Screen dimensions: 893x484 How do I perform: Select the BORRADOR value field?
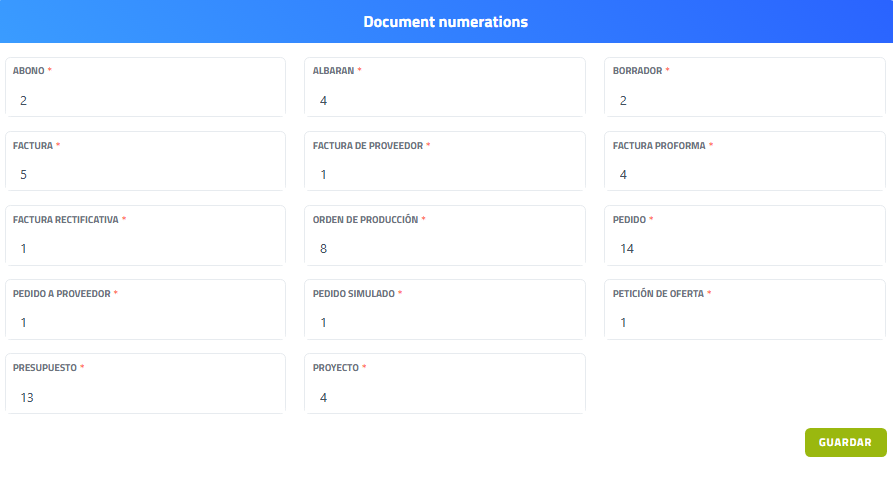[x=745, y=101]
